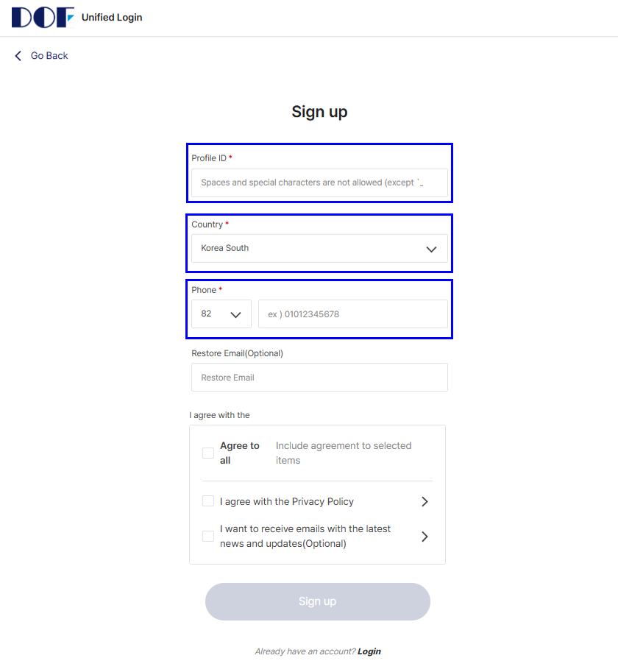Click the 'I agree with the Privacy Policy' text
Viewport: 618px width, 672px height.
[x=287, y=501]
